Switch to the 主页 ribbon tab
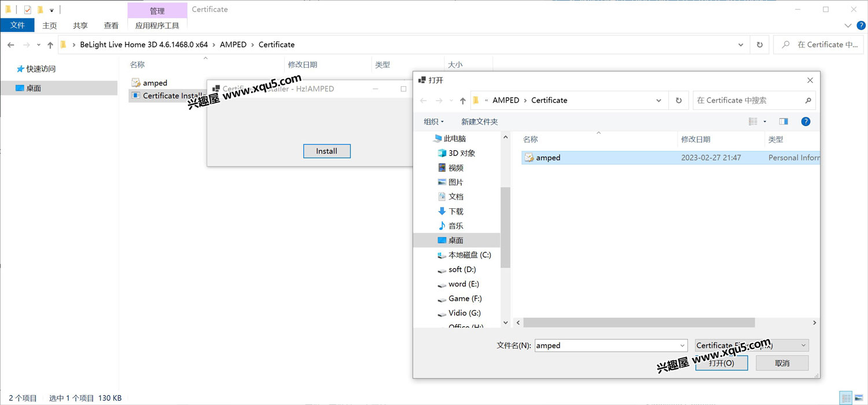 click(50, 25)
